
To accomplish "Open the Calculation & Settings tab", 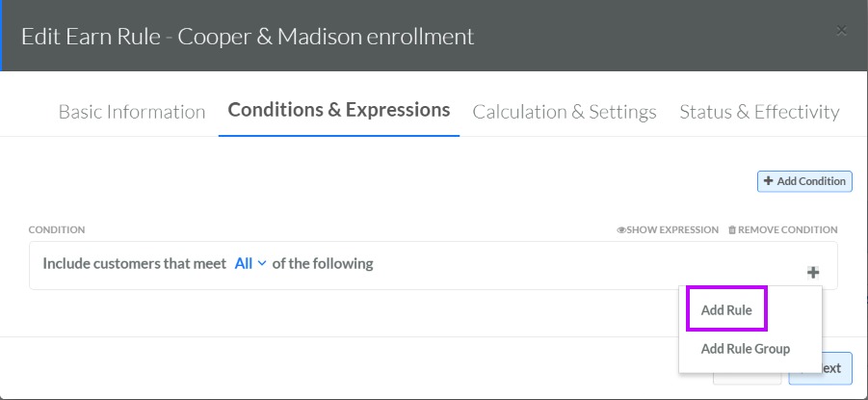I will [565, 112].
